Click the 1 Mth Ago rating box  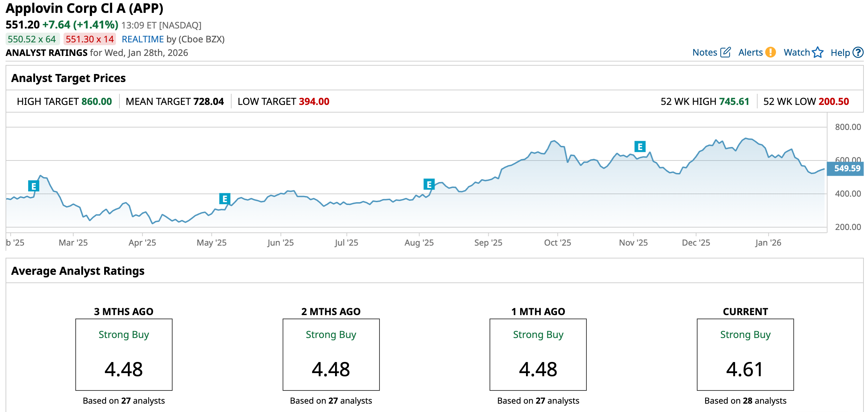pyautogui.click(x=538, y=354)
